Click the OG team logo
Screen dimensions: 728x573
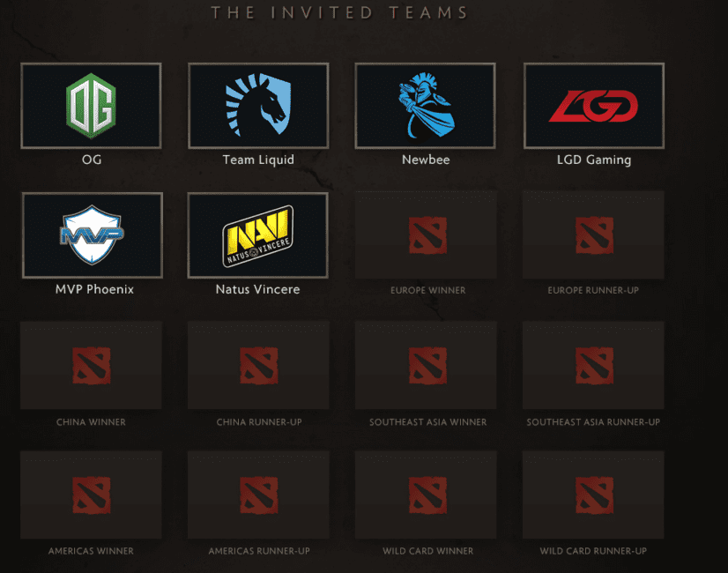[x=91, y=106]
